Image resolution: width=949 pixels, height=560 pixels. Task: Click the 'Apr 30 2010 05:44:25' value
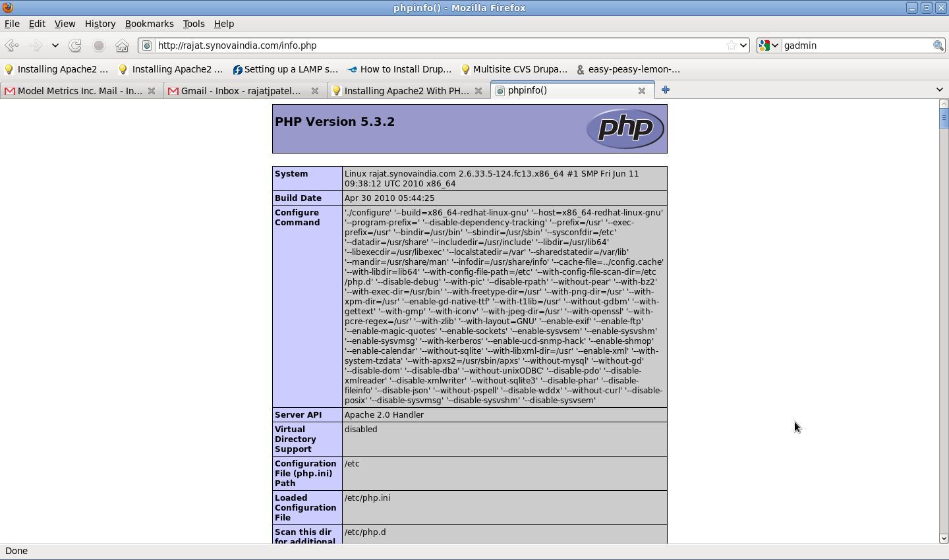389,198
